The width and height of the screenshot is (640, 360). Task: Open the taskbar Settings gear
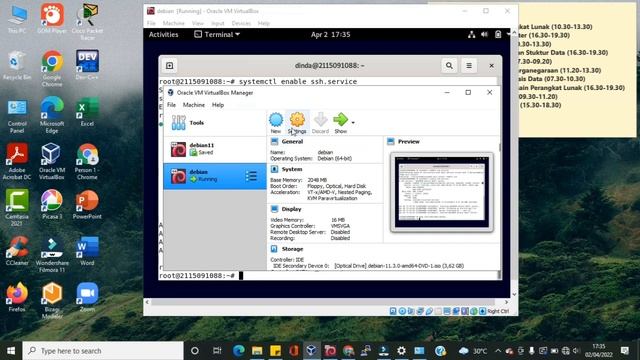[401, 351]
